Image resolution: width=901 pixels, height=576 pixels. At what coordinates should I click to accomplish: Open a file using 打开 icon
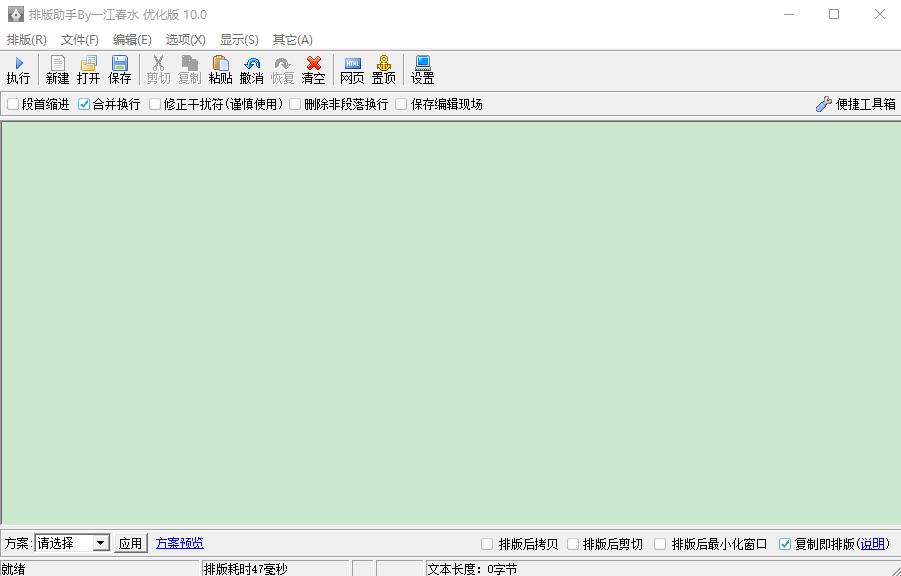(x=88, y=68)
